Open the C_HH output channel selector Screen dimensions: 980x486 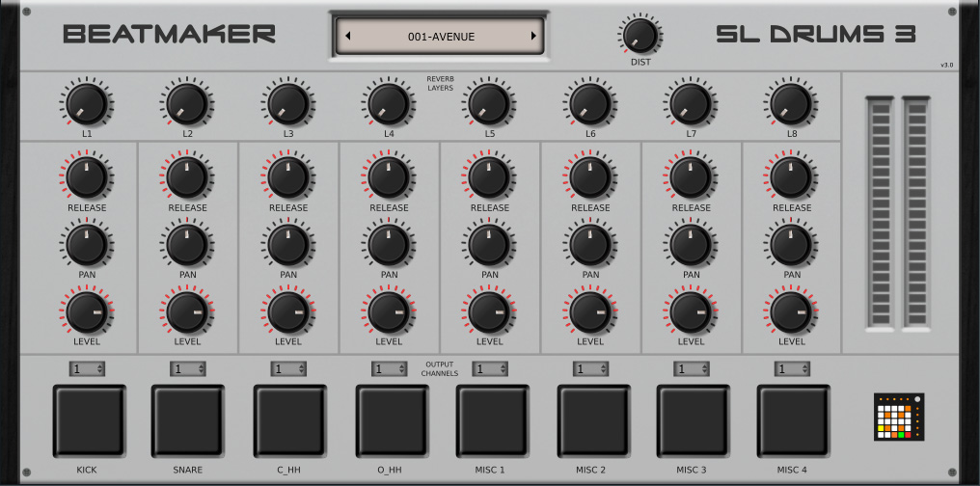coord(288,369)
